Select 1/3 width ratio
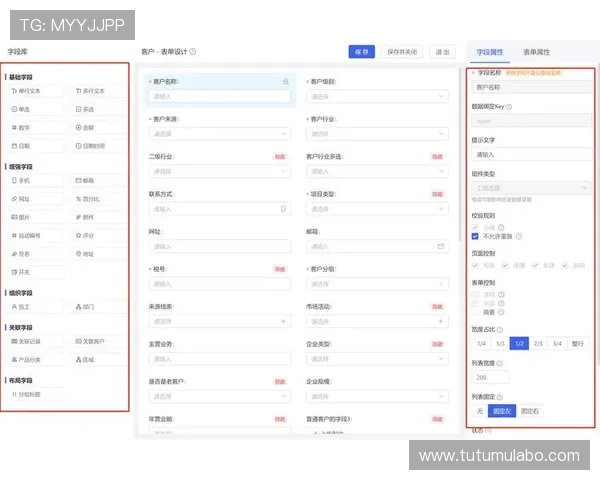This screenshot has width=600, height=480. pos(501,344)
